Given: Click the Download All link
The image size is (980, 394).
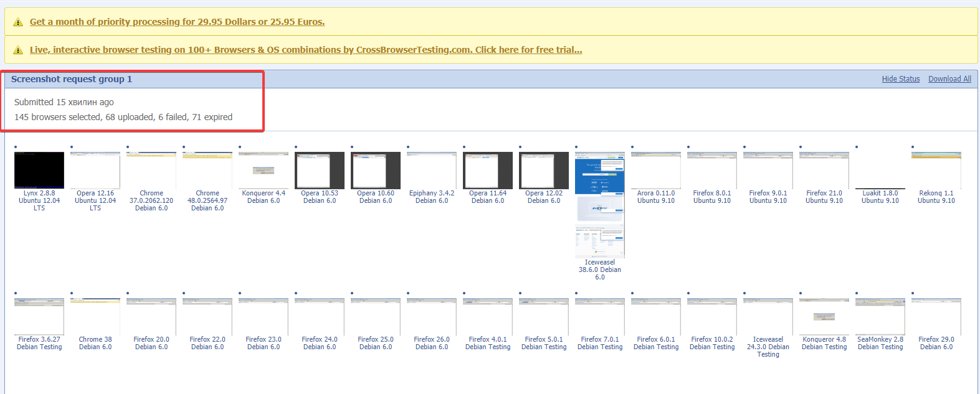Looking at the screenshot, I should [949, 79].
